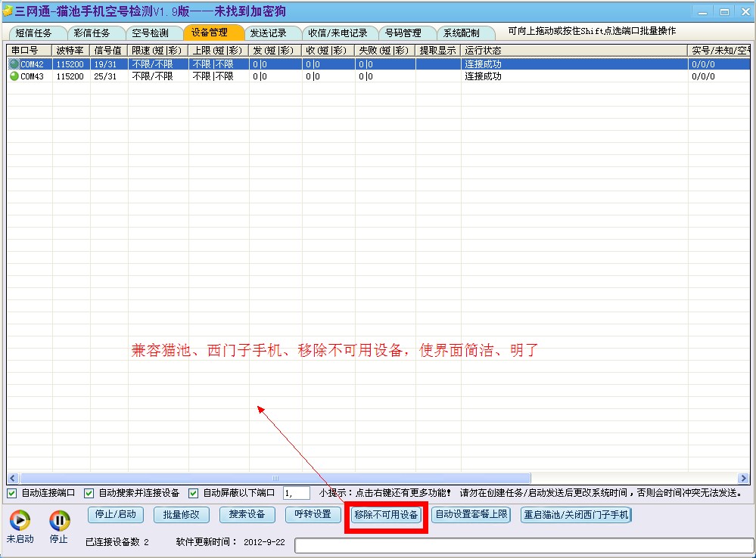This screenshot has width=756, height=558.
Task: Click the 收(短|彩) column header
Action: click(x=329, y=51)
